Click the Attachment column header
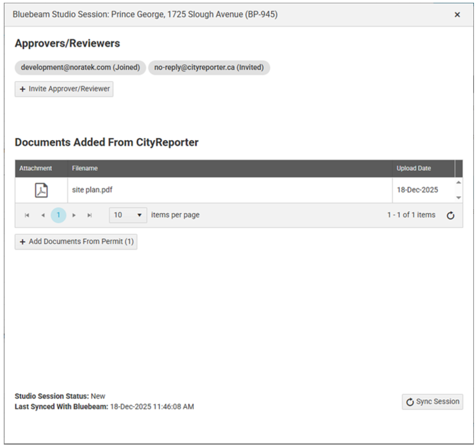The image size is (476, 448). 35,168
